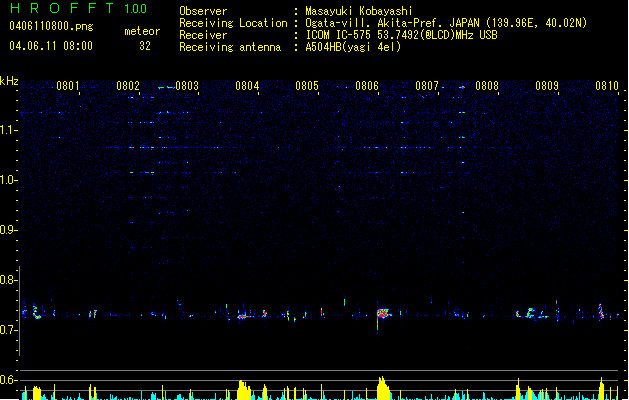Click the meteor label

pyautogui.click(x=142, y=31)
